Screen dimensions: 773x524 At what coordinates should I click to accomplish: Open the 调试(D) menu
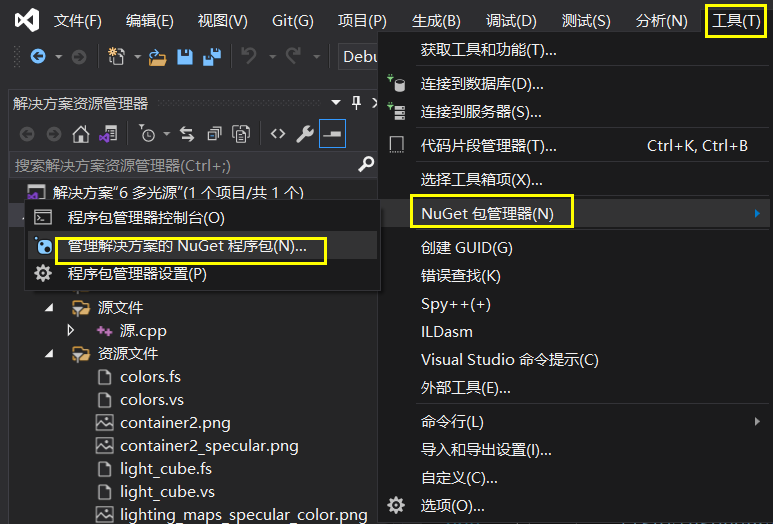click(x=511, y=21)
